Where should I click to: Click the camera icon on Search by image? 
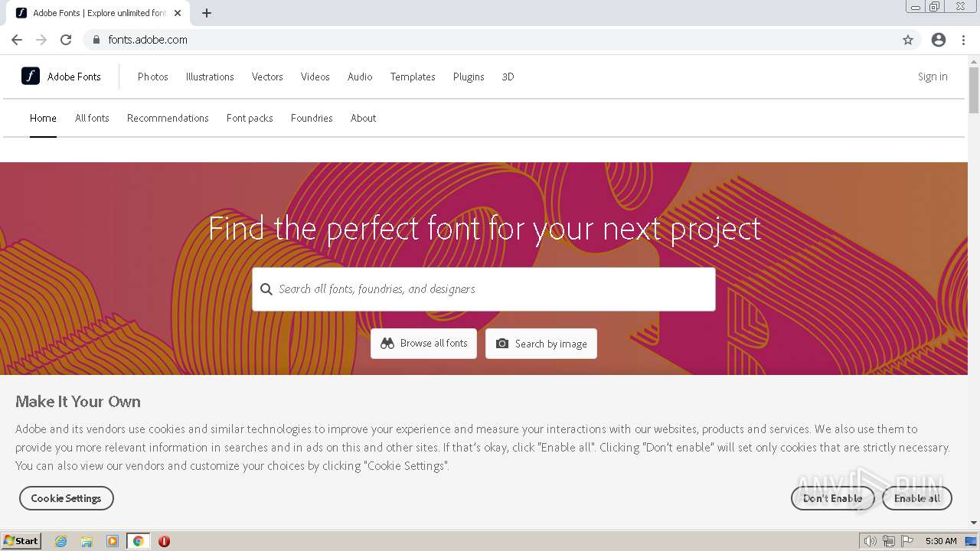[x=502, y=344]
